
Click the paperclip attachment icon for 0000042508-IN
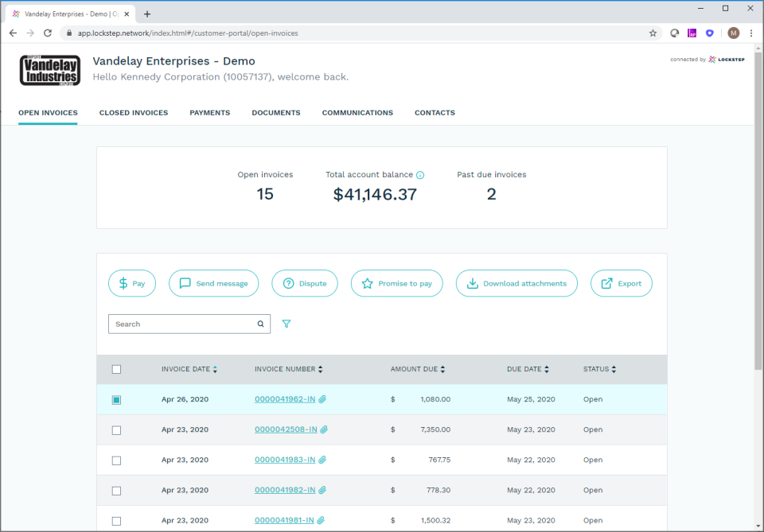click(x=324, y=429)
